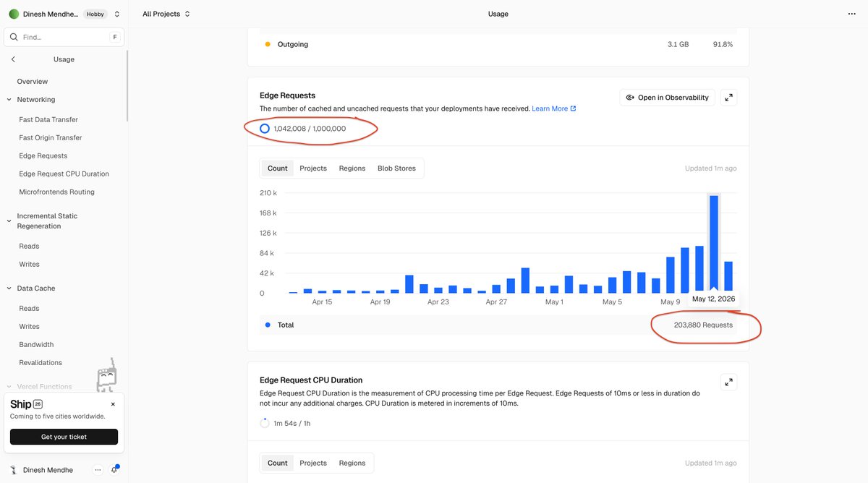Click the tallest chart bar for May 12

(714, 244)
